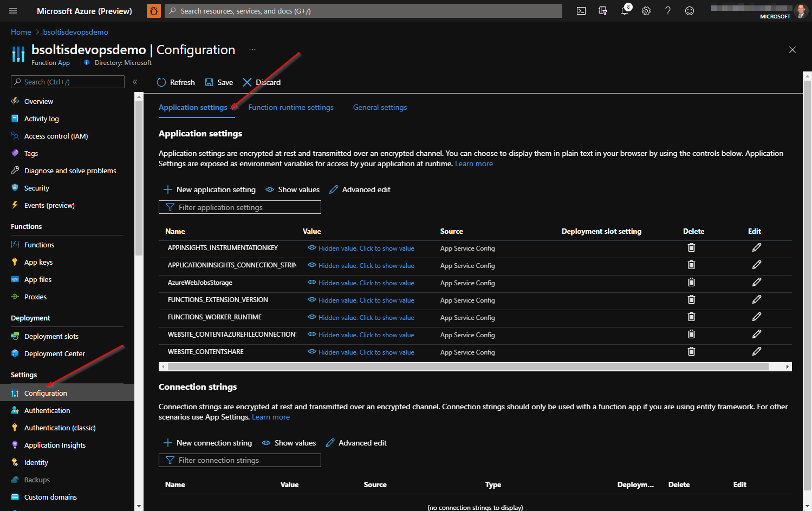Open the feedback smiley icon

point(690,11)
